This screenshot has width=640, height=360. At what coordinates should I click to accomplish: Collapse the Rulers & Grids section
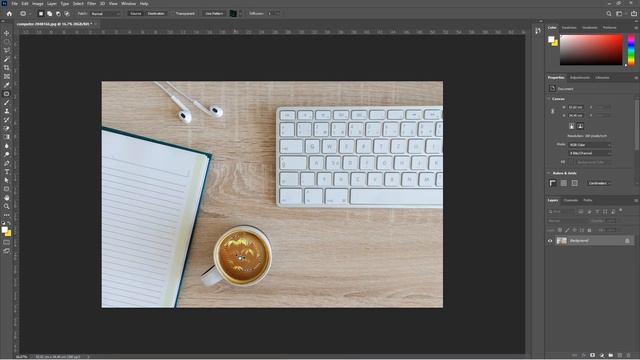tap(549, 173)
